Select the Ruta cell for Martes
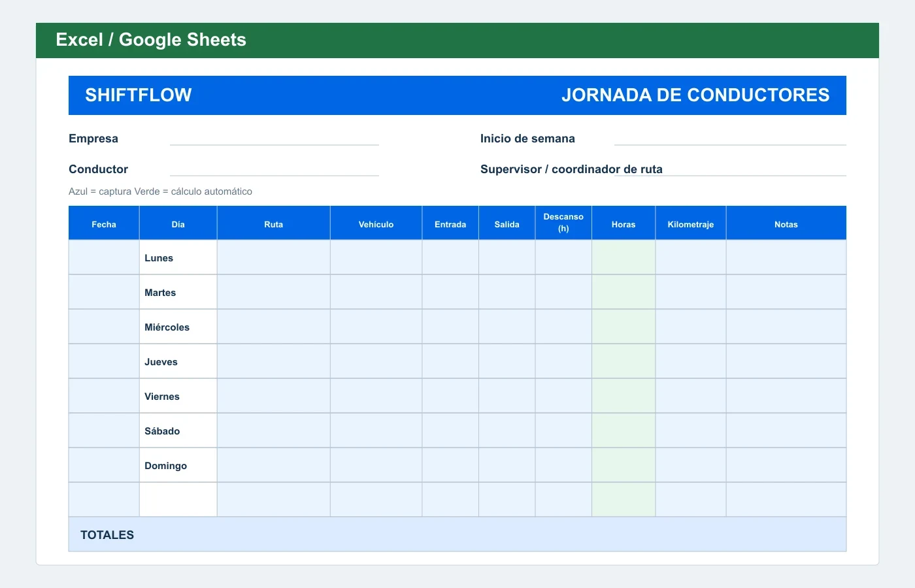Viewport: 915px width, 588px height. [x=273, y=292]
